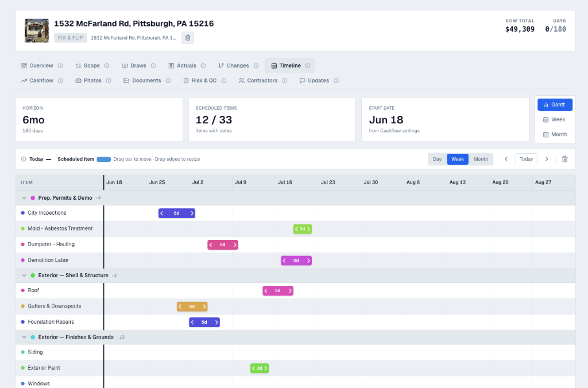This screenshot has width=588, height=388.
Task: Open the Overview tab
Action: [37, 65]
